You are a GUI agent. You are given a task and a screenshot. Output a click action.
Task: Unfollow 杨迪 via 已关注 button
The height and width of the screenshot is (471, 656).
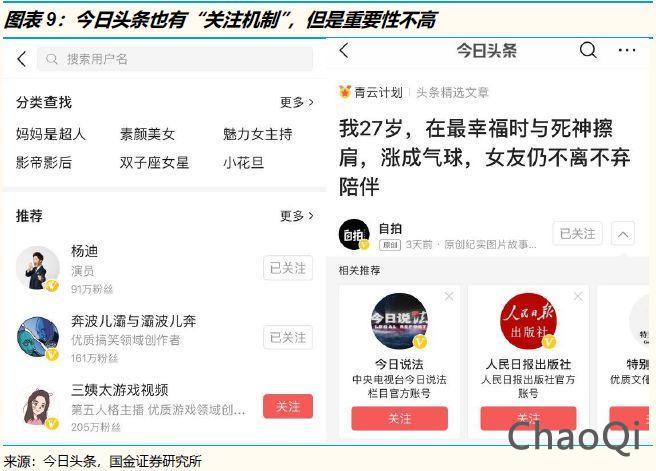coord(288,268)
